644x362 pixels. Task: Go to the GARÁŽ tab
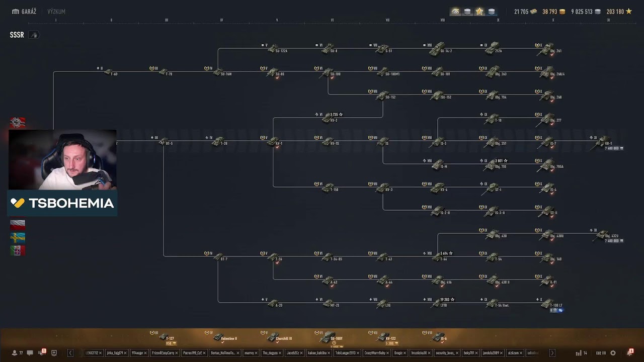point(24,12)
